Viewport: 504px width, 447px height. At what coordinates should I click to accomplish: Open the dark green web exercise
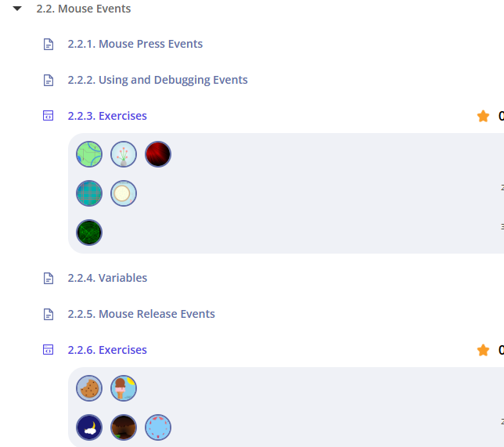(89, 233)
